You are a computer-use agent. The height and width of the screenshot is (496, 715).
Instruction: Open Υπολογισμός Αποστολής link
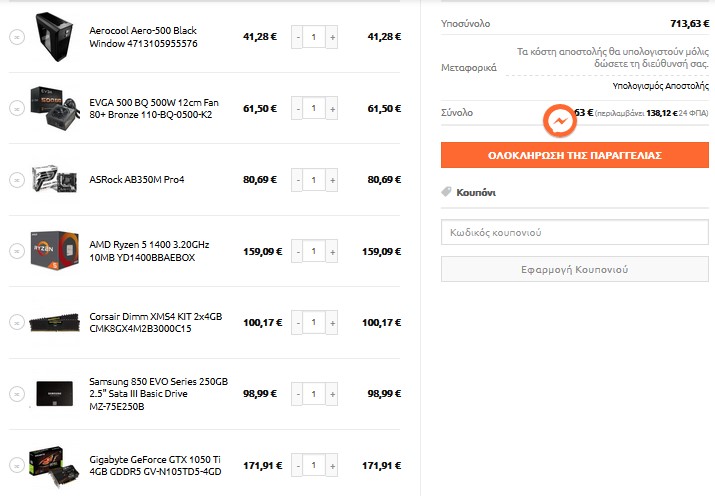(660, 86)
